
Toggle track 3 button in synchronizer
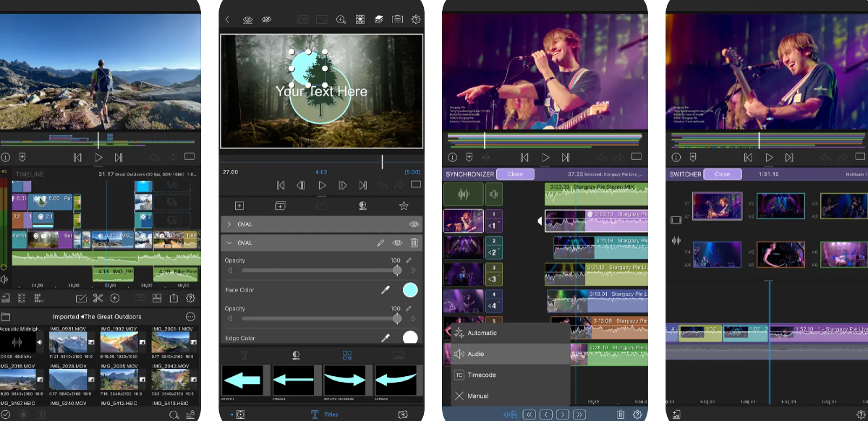[x=494, y=274]
